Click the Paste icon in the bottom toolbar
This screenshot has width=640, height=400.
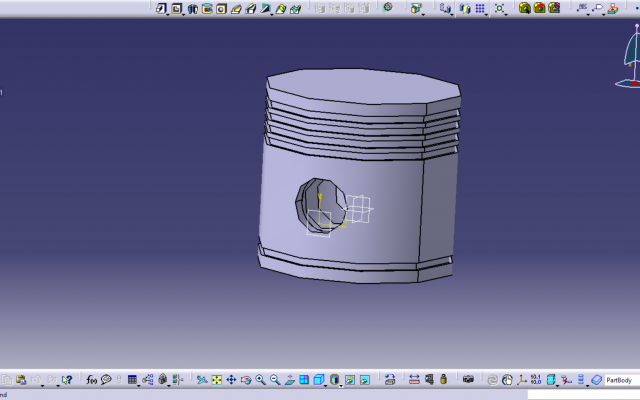click(21, 380)
